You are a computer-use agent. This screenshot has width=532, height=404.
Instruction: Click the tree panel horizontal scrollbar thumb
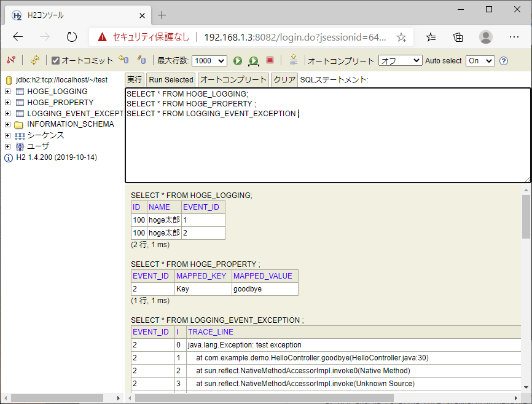point(57,398)
